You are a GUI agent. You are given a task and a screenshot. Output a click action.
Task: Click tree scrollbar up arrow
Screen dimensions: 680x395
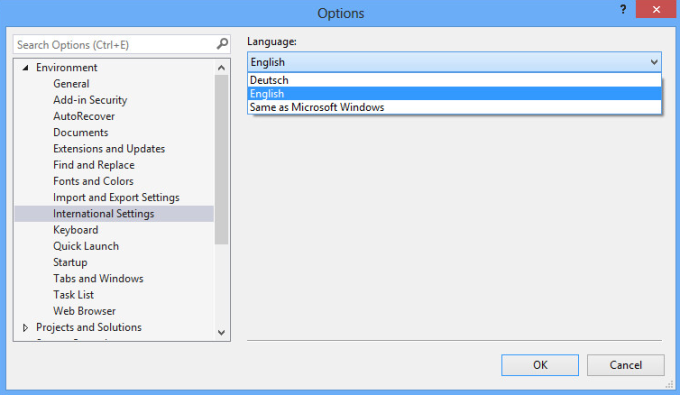click(221, 68)
